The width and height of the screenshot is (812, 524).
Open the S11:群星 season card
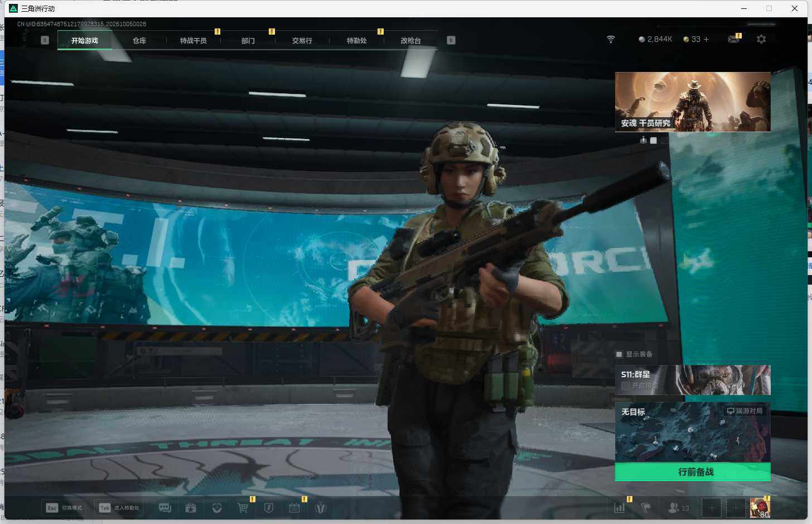[693, 380]
